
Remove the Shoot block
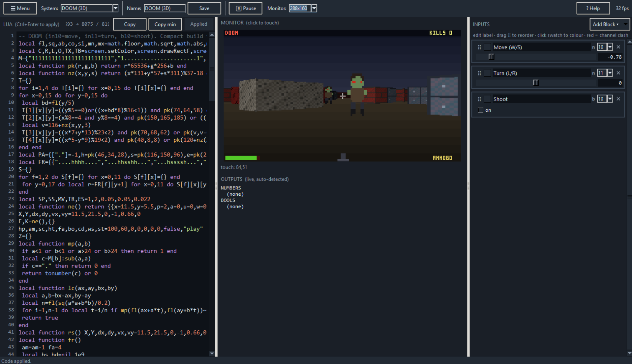point(618,99)
